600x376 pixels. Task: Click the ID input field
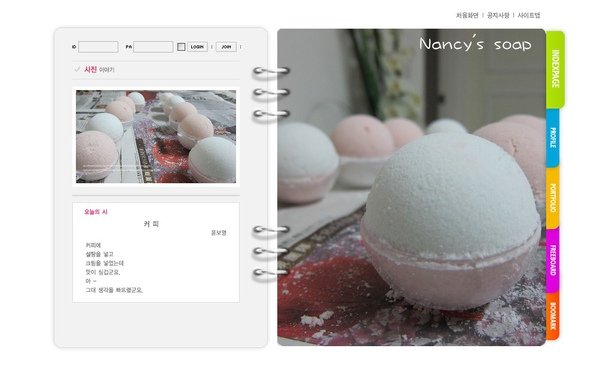click(x=98, y=47)
